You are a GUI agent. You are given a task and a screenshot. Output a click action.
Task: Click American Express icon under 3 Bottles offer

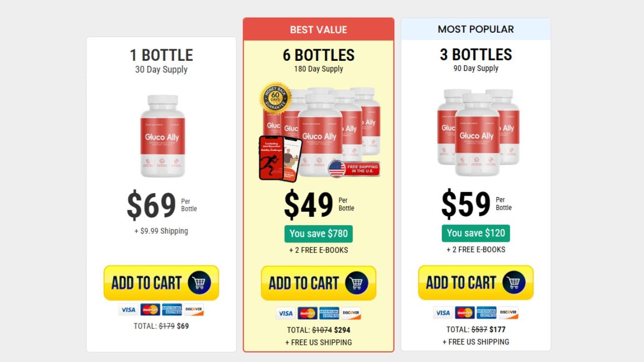coord(487,313)
